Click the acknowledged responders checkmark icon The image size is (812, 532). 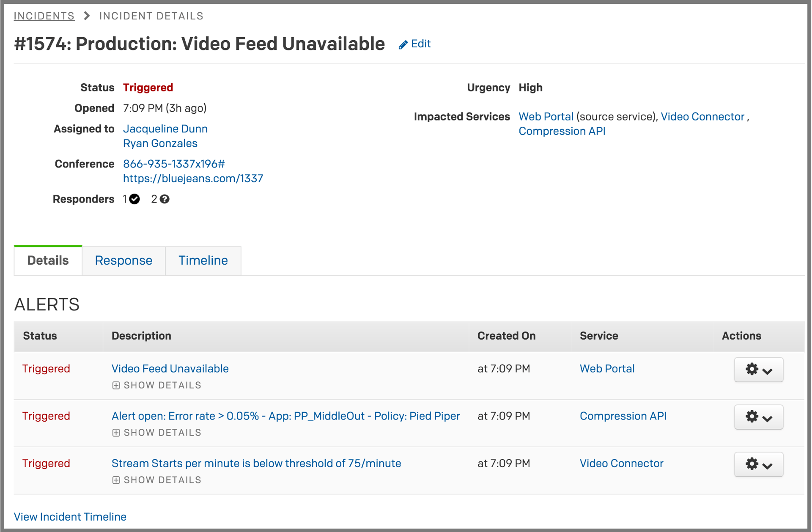coord(134,199)
